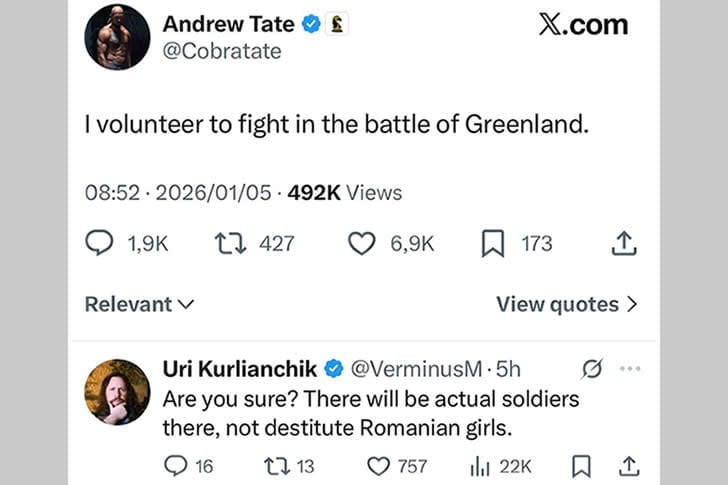Screen dimensions: 728x485
Task: Expand the Relevant sort dropdown
Action: [139, 304]
